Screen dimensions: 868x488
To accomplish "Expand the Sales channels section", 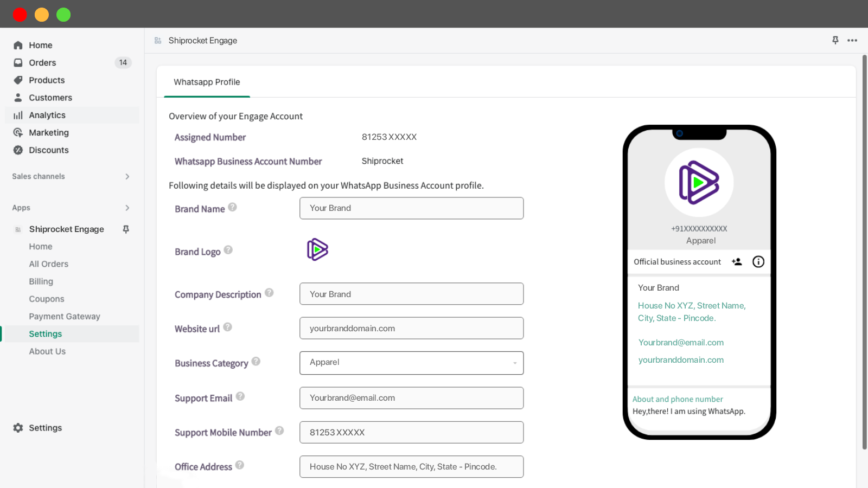I will tap(127, 177).
